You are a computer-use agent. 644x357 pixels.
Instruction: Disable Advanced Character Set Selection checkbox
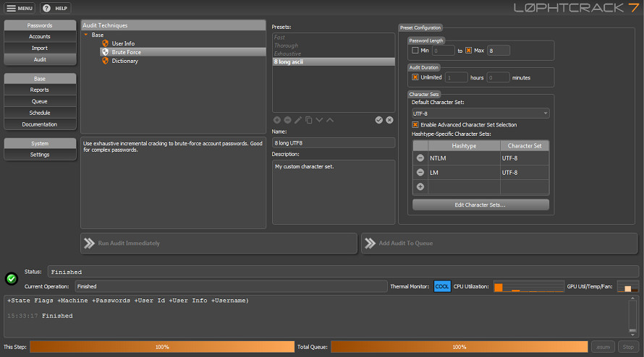(415, 125)
